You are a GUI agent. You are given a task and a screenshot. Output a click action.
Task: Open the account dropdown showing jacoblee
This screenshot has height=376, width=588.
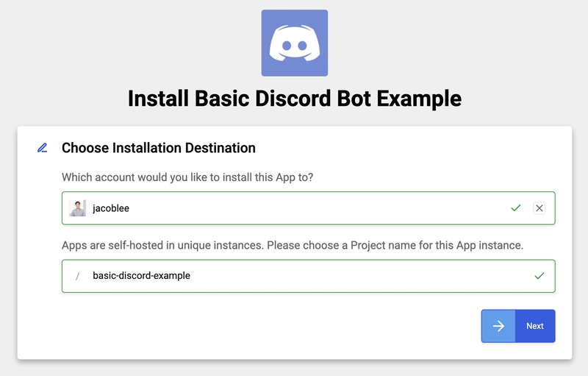tap(308, 208)
